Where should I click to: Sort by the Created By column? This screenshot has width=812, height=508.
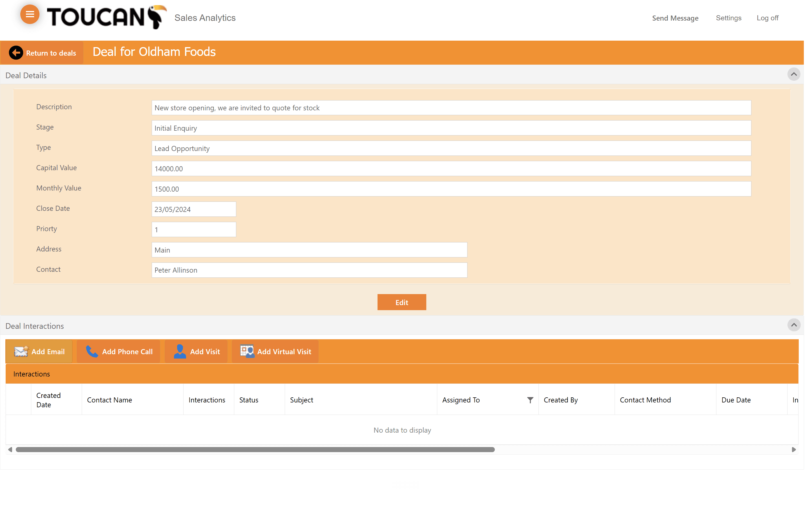click(x=577, y=400)
